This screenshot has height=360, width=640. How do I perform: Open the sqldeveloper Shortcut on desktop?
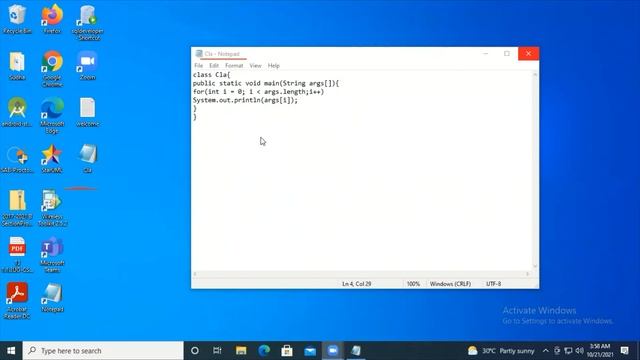coord(87,22)
